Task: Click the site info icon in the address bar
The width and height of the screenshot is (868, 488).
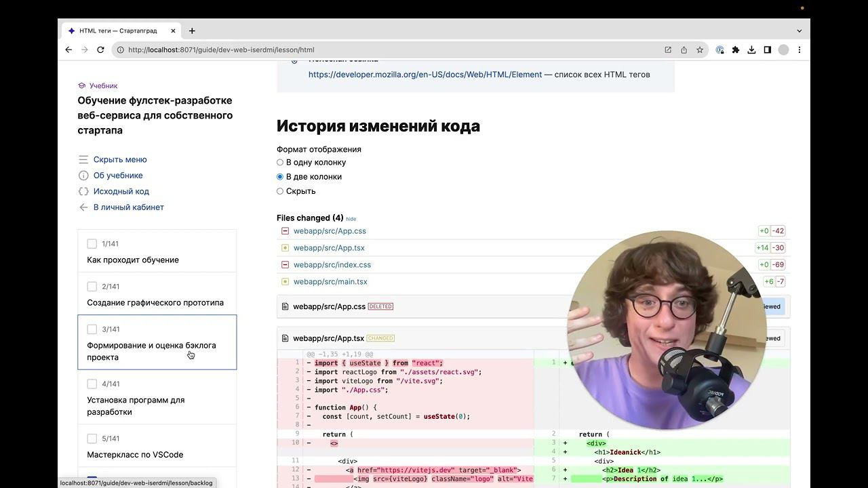Action: click(x=120, y=49)
